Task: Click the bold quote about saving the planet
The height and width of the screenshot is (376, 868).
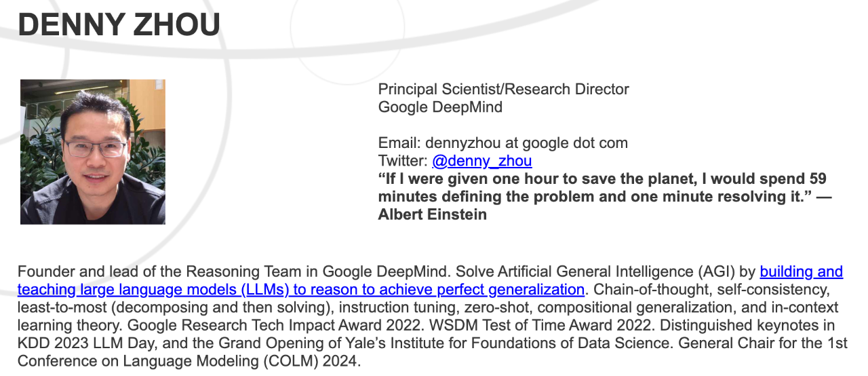Action: pos(602,188)
